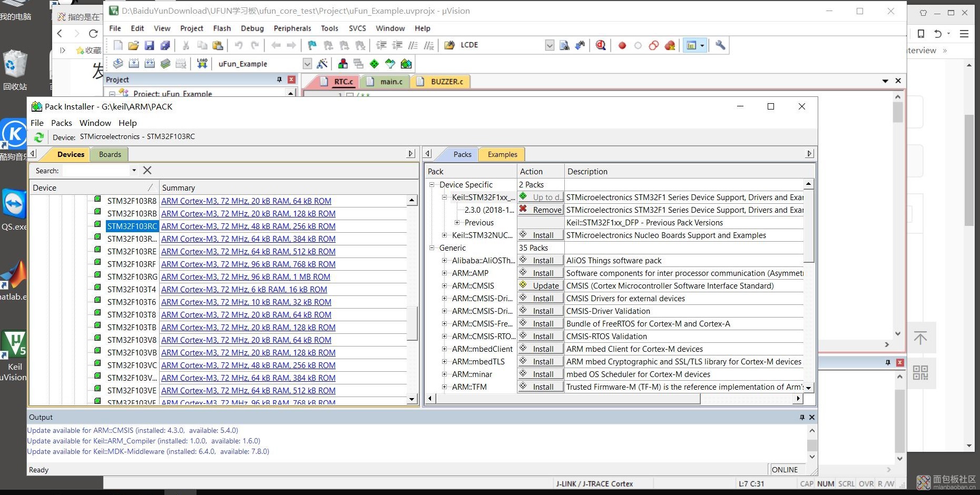Viewport: 980px width, 495px height.
Task: Install the Keil::STM32NUC pack
Action: (541, 235)
